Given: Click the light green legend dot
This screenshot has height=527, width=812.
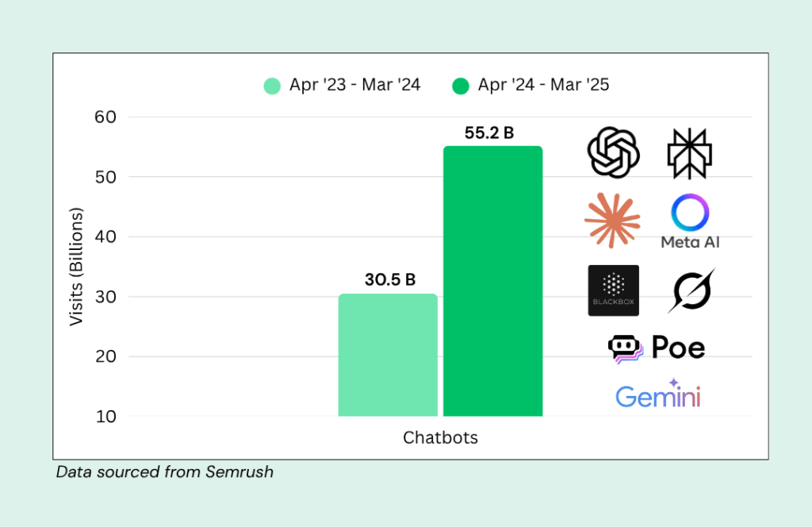Looking at the screenshot, I should pyautogui.click(x=273, y=86).
